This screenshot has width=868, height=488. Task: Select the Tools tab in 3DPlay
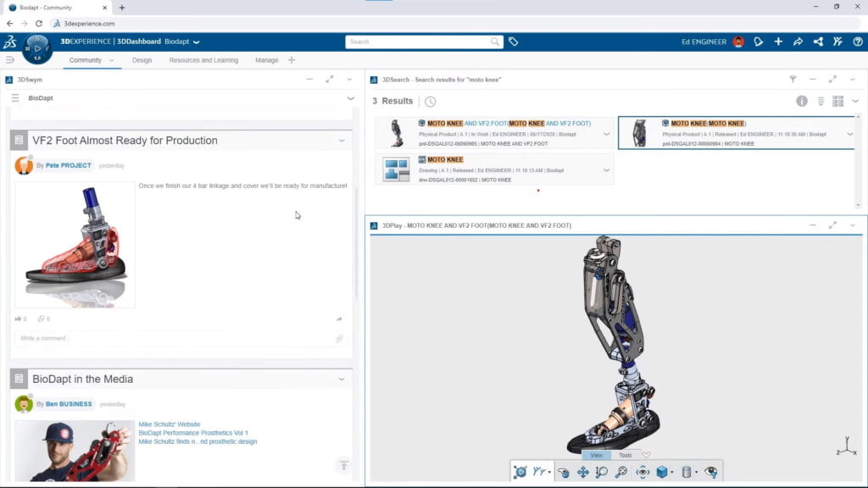tap(625, 455)
